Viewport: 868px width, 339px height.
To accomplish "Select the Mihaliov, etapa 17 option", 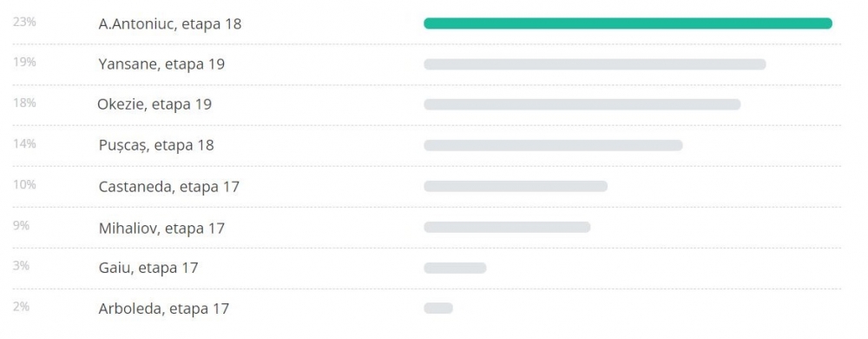I will [161, 229].
